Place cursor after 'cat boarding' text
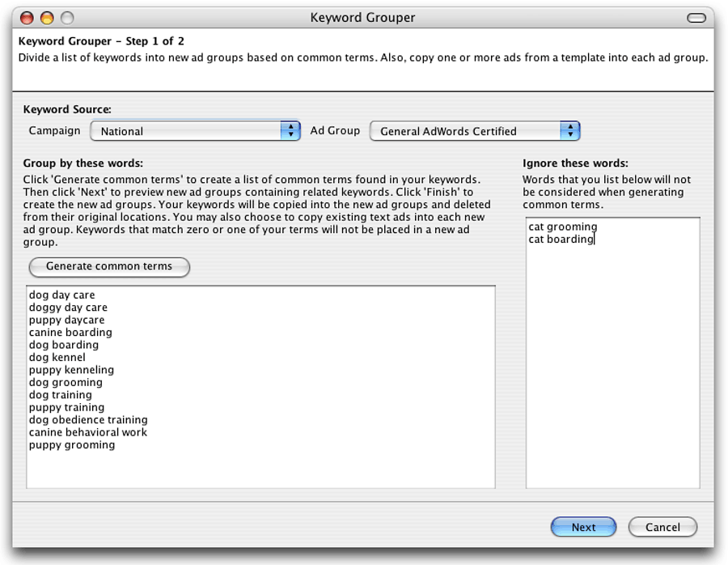Image resolution: width=728 pixels, height=565 pixels. tap(595, 240)
